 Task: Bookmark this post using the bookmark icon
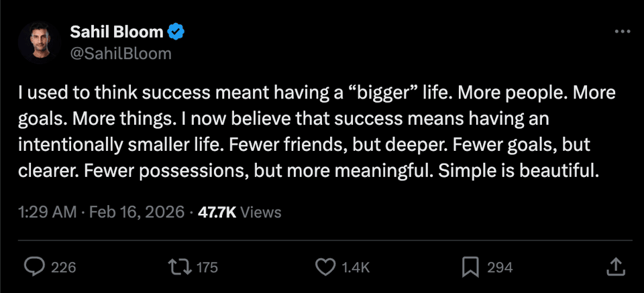471,268
